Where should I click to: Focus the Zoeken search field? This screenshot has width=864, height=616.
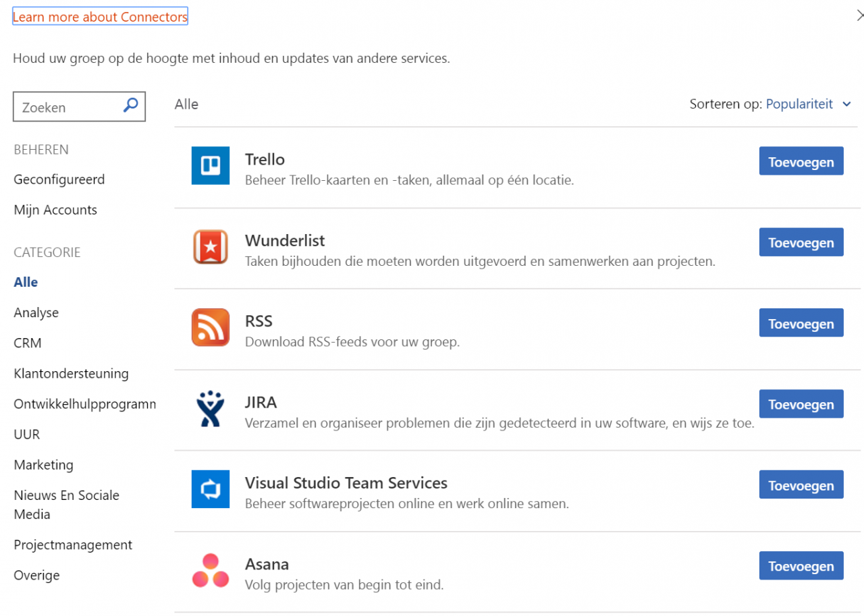coord(79,107)
